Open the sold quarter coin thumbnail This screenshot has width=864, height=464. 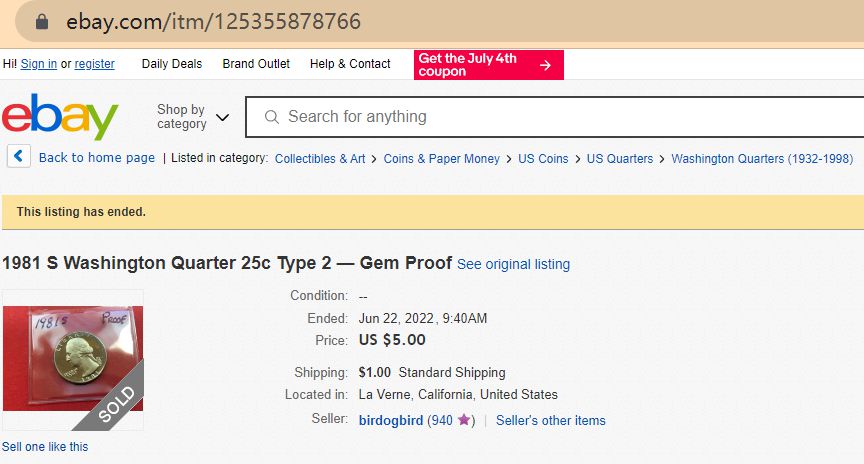[x=73, y=359]
